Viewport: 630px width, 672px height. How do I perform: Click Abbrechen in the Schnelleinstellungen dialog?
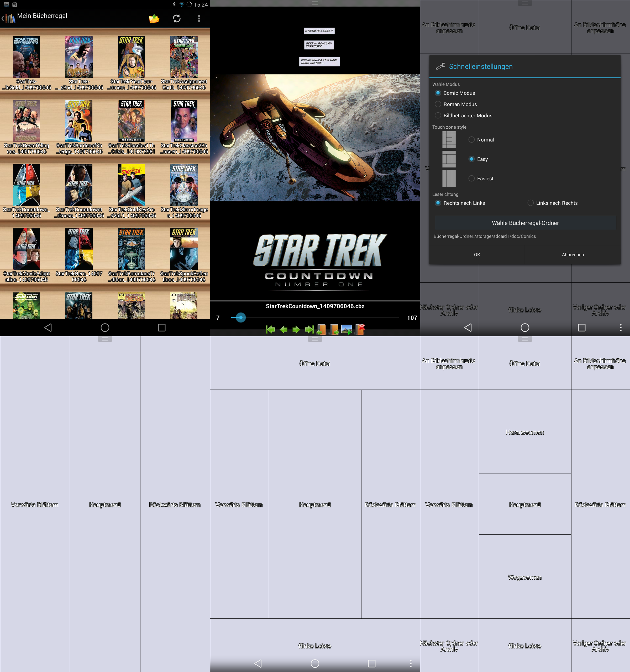coord(573,255)
